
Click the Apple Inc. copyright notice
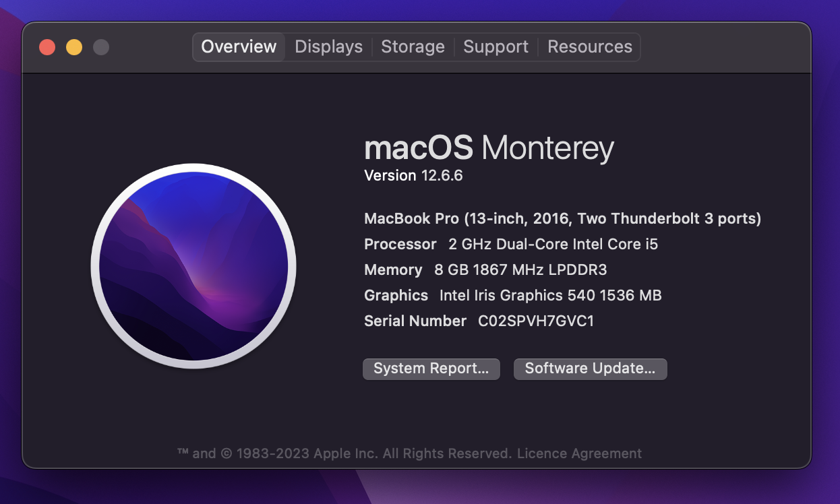(344, 453)
